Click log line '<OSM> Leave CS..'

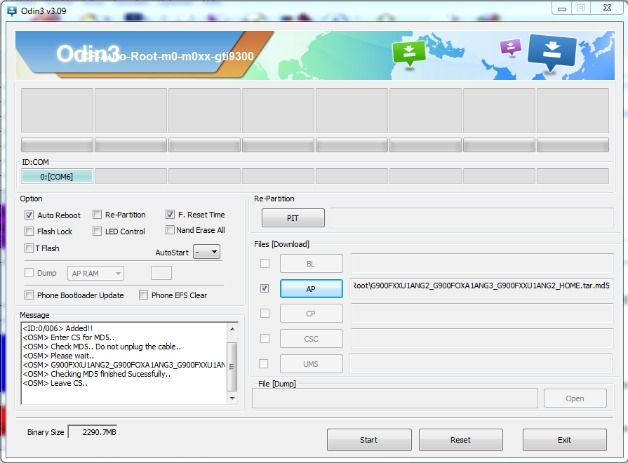point(55,383)
